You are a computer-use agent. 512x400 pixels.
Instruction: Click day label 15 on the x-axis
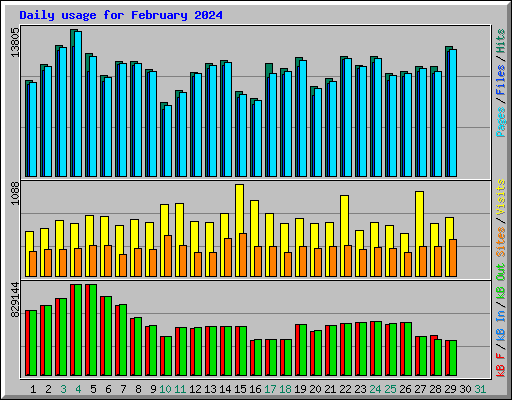pos(240,389)
